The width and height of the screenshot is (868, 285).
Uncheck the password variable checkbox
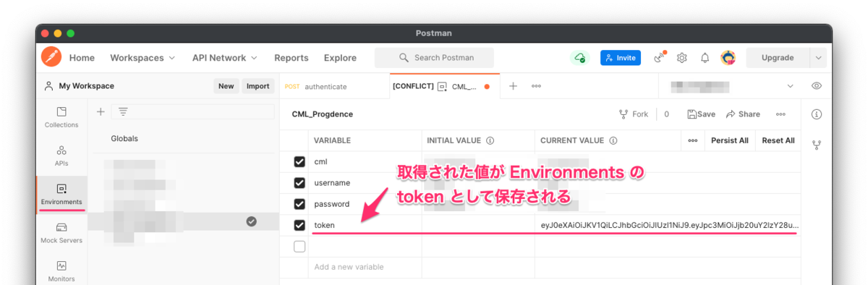299,204
